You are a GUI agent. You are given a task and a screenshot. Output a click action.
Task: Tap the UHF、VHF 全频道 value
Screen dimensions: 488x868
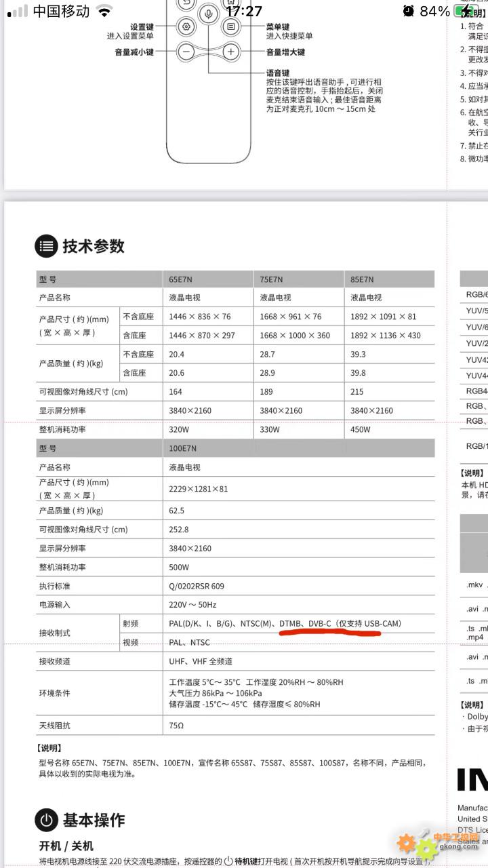pos(201,661)
